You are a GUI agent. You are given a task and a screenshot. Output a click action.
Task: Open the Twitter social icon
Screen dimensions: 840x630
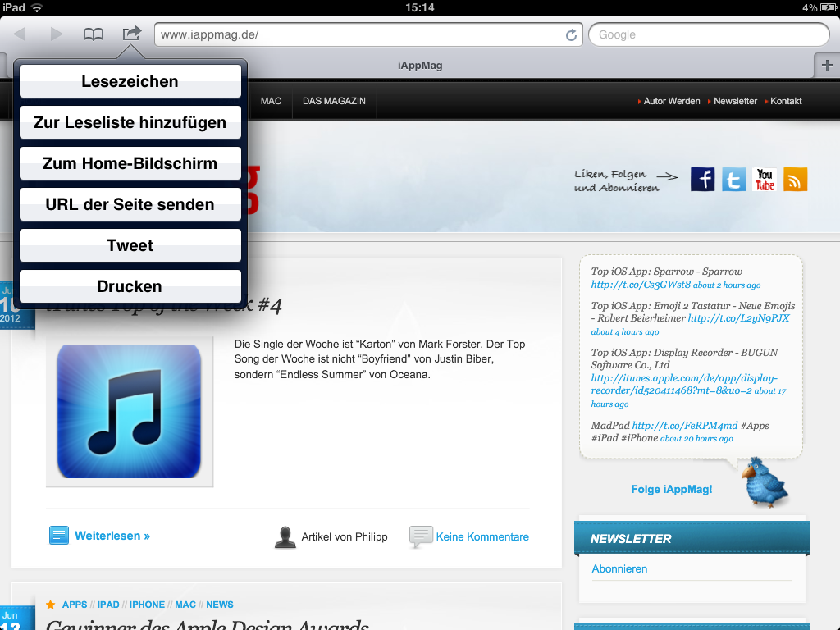coord(733,179)
